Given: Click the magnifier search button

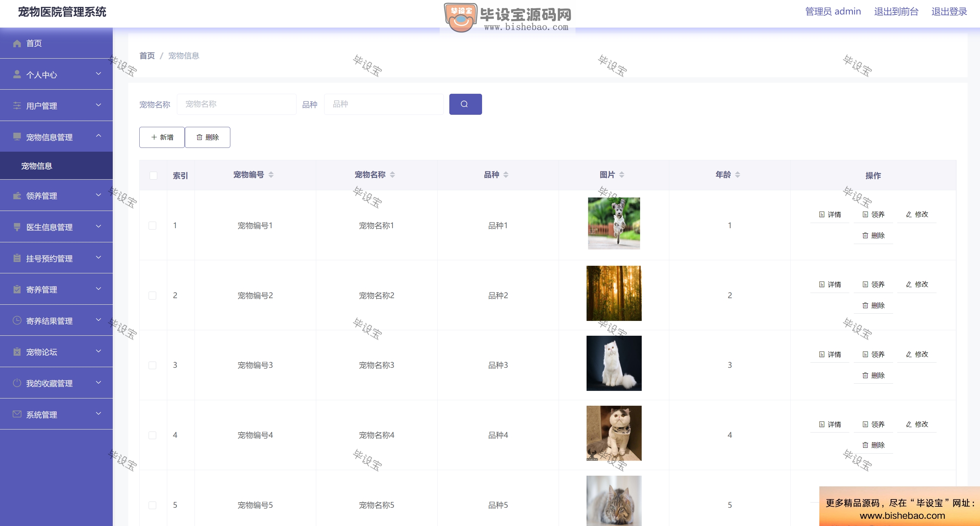Looking at the screenshot, I should click(465, 104).
